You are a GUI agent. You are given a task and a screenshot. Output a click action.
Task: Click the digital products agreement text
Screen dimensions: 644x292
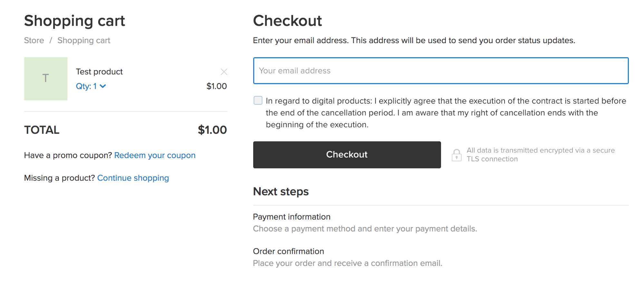point(446,113)
